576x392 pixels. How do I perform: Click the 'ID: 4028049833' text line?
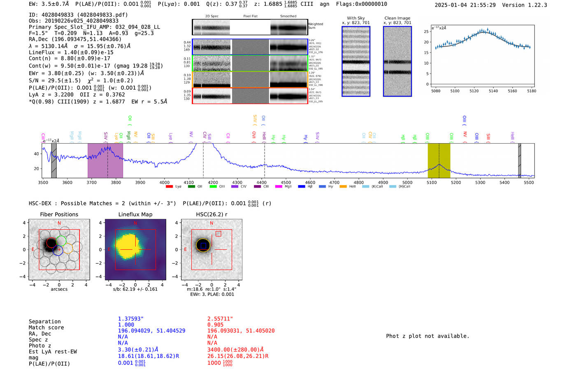point(78,15)
